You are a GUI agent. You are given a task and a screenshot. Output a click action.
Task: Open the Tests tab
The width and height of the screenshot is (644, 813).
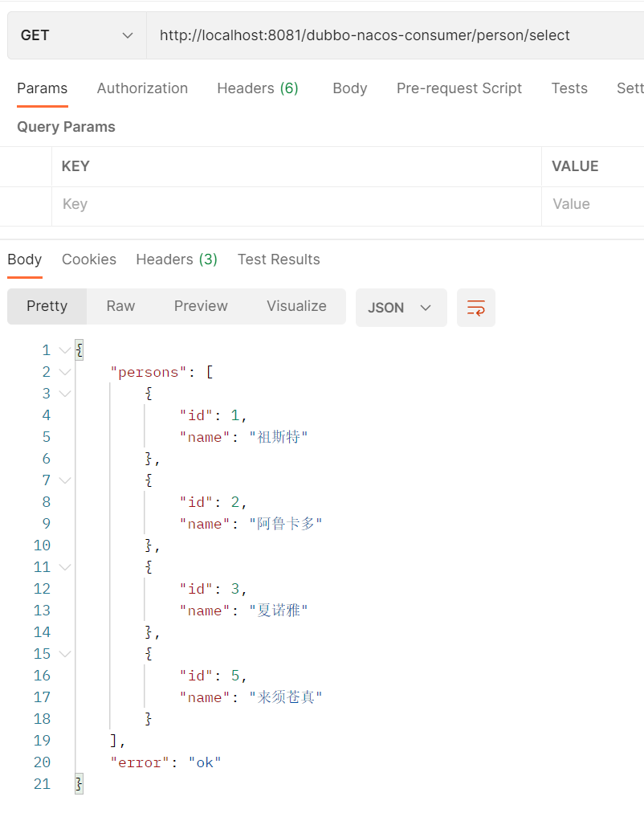pos(569,88)
